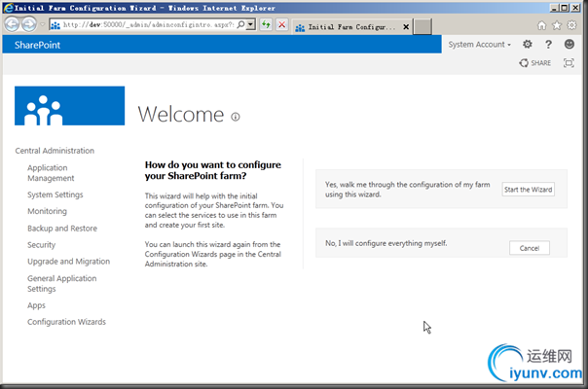Go forward with the browser Forward arrow
Image resolution: width=588 pixels, height=389 pixels.
pyautogui.click(x=29, y=24)
